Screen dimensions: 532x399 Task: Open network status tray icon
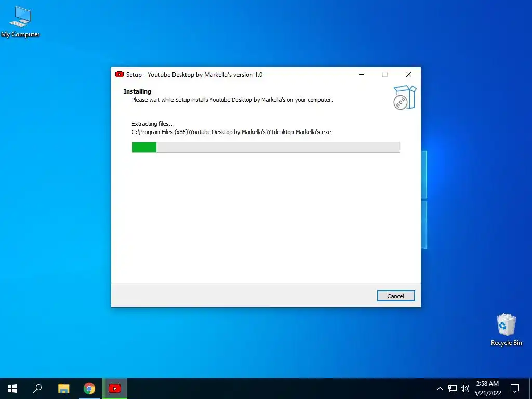453,389
